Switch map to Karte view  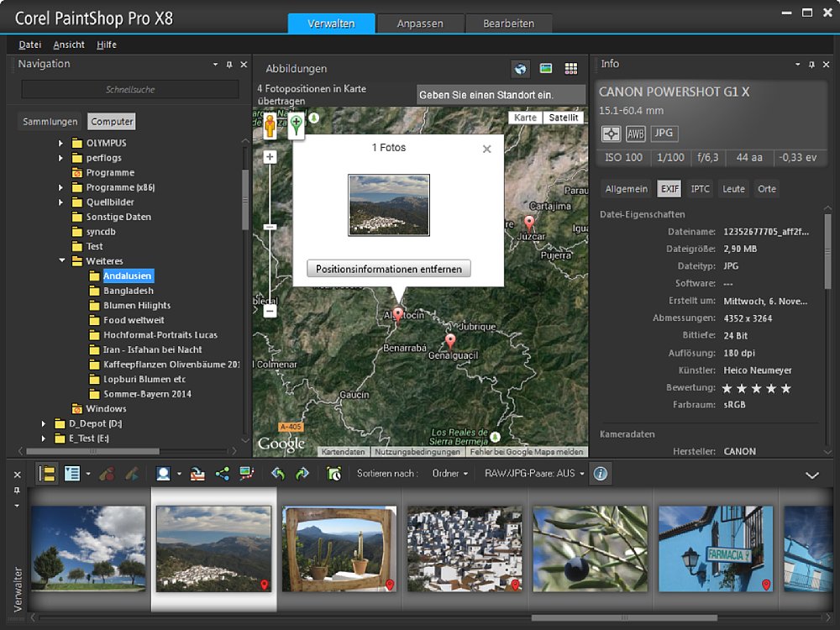(525, 118)
